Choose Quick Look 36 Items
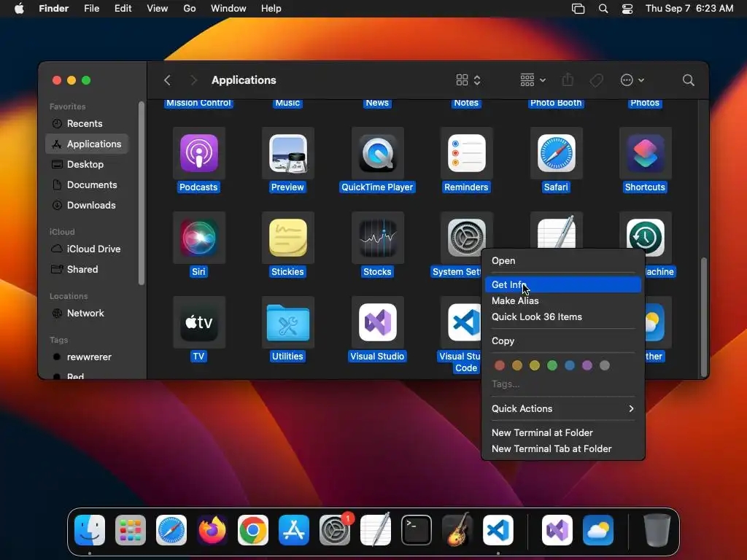Image resolution: width=747 pixels, height=560 pixels. pyautogui.click(x=563, y=316)
